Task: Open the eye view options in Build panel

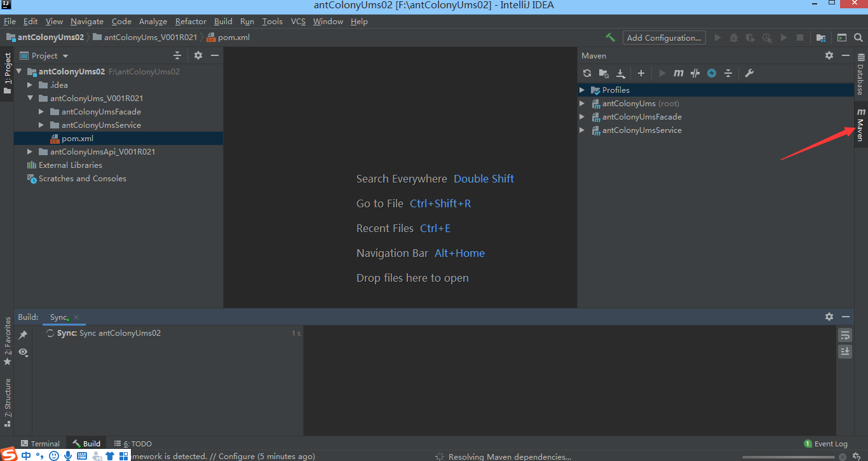Action: 24,352
